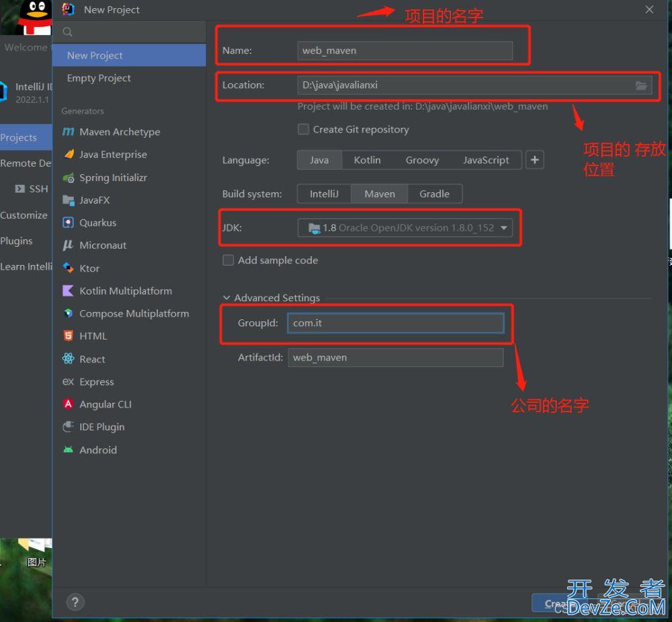The height and width of the screenshot is (622, 672).
Task: Enable Create Git repository checkbox
Action: point(304,129)
